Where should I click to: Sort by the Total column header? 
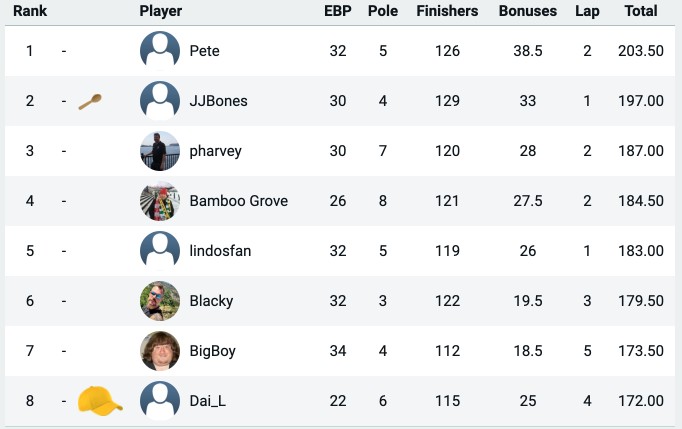[x=641, y=11]
